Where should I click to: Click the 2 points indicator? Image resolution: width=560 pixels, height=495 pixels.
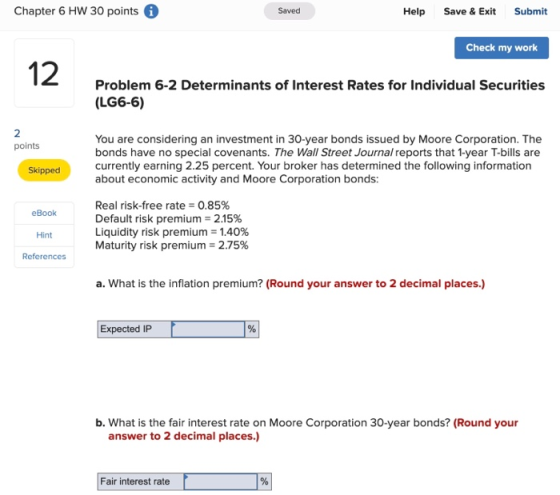pyautogui.click(x=26, y=139)
